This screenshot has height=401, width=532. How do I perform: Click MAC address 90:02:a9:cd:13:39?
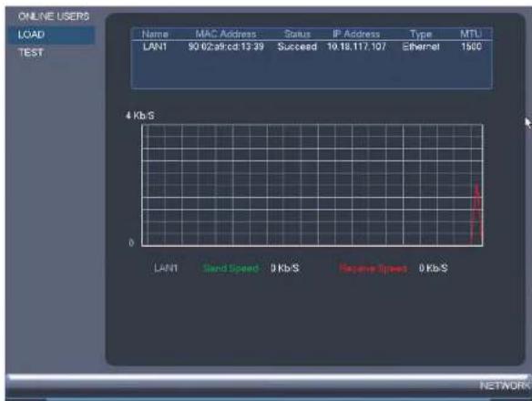pyautogui.click(x=226, y=46)
